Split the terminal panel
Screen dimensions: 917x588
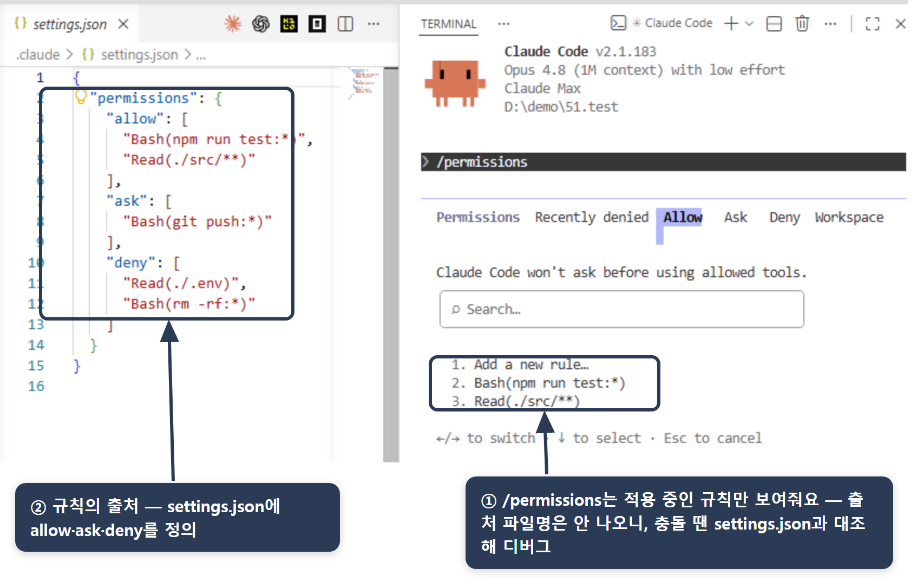point(774,24)
